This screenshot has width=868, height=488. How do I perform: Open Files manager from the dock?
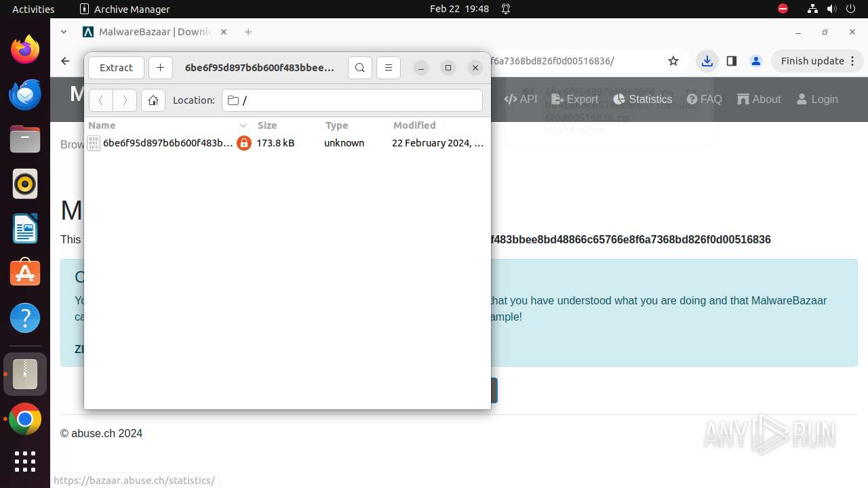(25, 139)
